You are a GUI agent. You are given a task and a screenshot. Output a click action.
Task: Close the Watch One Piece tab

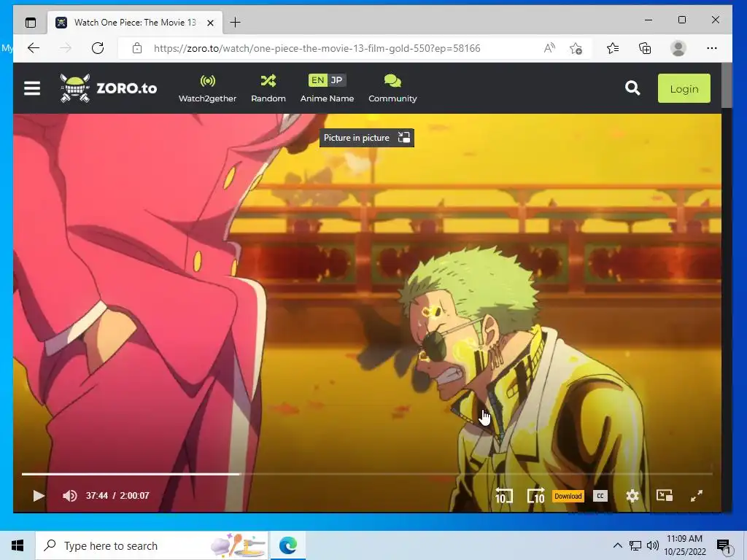click(211, 23)
